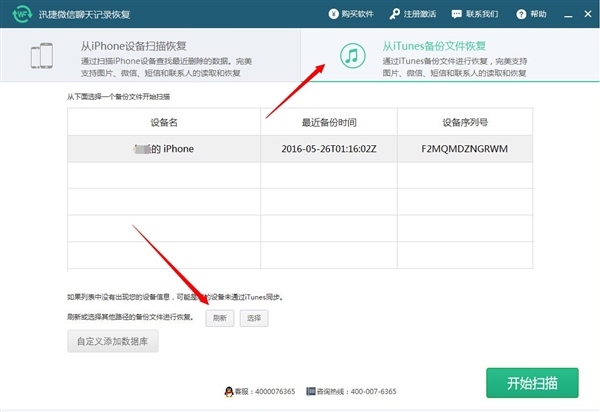This screenshot has width=600, height=412.
Task: Click 设备名 column header
Action: [164, 122]
